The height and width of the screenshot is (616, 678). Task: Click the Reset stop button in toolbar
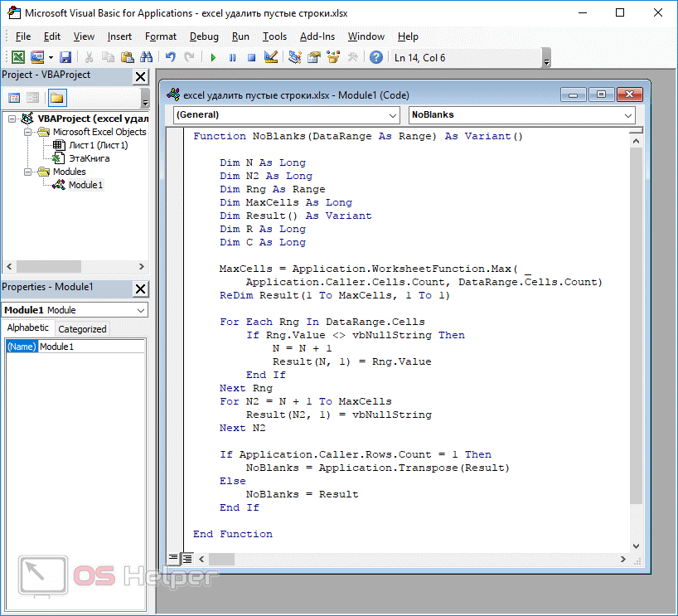coord(250,57)
